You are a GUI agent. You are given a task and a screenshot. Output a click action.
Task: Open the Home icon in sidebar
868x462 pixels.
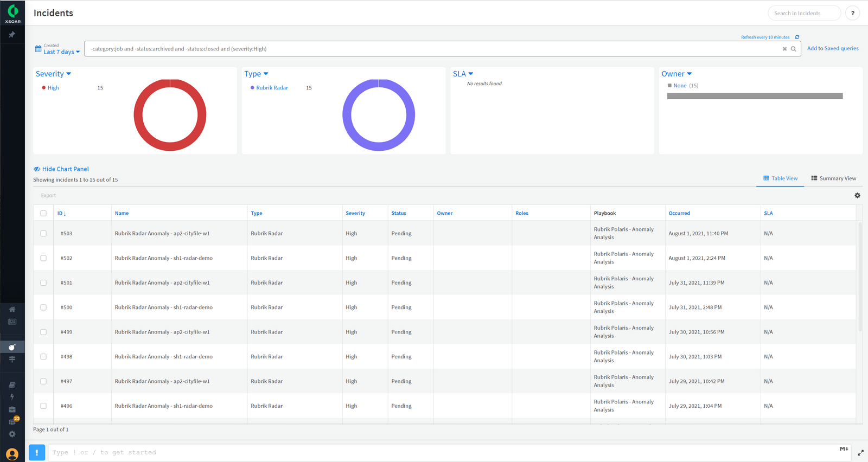12,309
